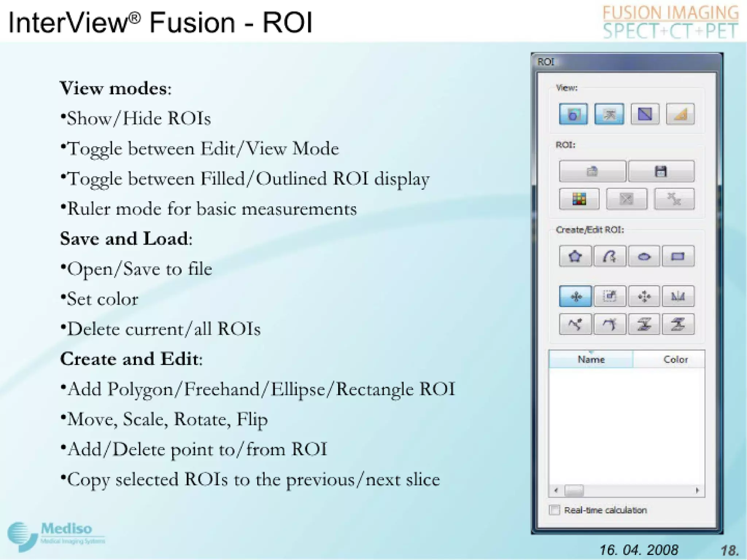Select Flip ROI tool
Screen dimensions: 747x560
pyautogui.click(x=678, y=296)
